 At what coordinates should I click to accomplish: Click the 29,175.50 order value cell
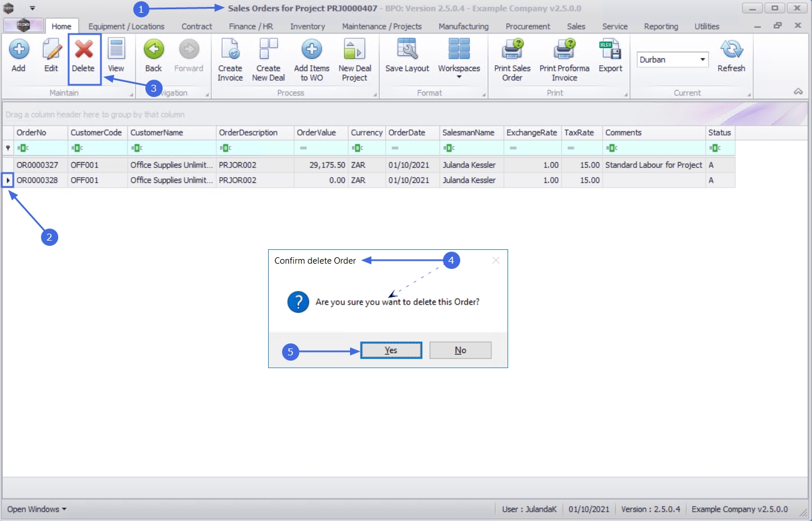pyautogui.click(x=321, y=165)
